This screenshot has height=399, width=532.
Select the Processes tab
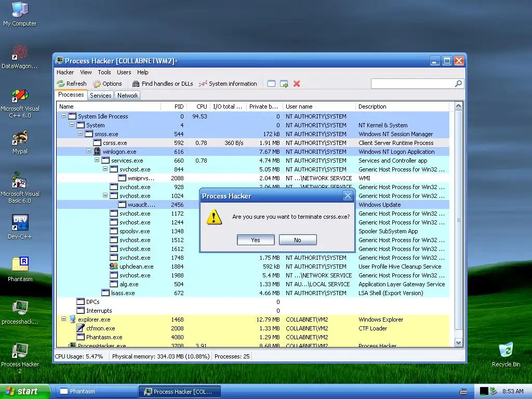(71, 95)
